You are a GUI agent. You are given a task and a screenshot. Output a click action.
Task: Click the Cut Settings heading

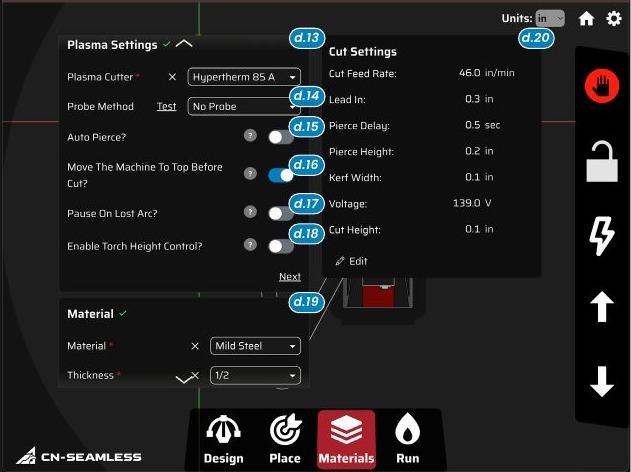[x=363, y=52]
